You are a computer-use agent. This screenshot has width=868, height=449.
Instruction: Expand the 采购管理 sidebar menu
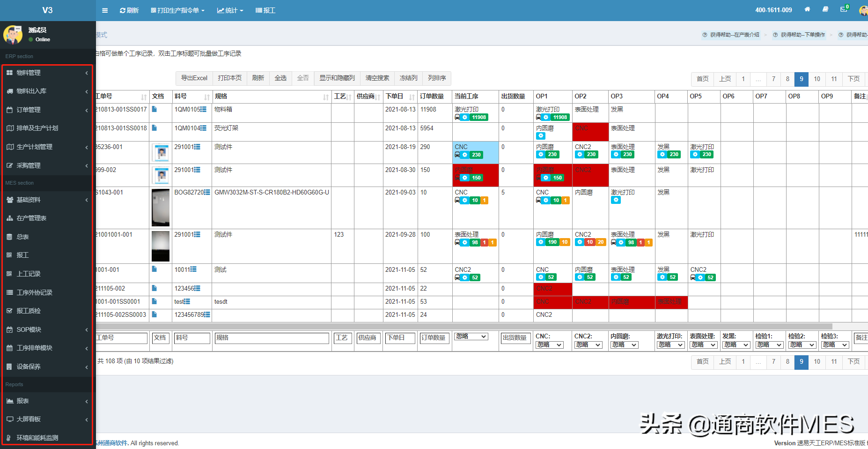(47, 165)
